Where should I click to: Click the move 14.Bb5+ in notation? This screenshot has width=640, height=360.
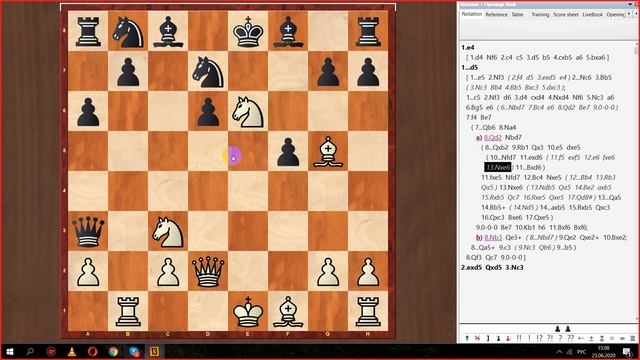[493, 207]
